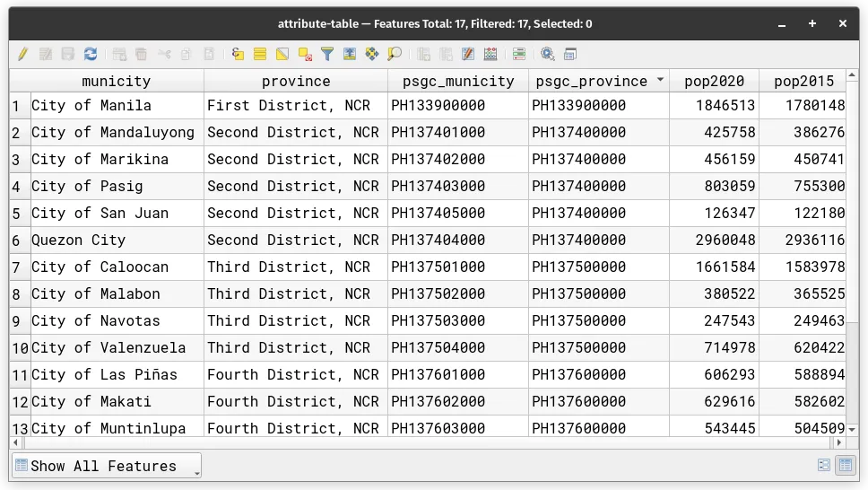Copy selected rows to the clipboard
Image resolution: width=868 pixels, height=490 pixels.
[186, 54]
